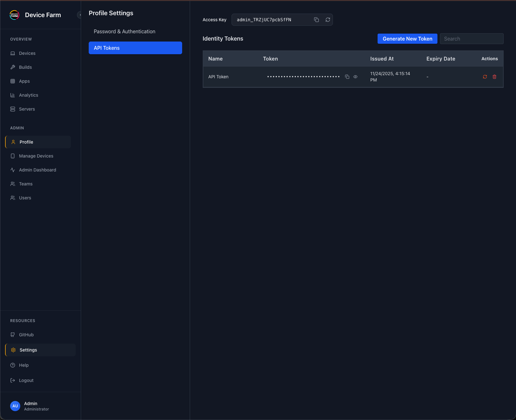Viewport: 516px width, 420px height.
Task: Switch to Password & Authentication settings
Action: (x=124, y=31)
